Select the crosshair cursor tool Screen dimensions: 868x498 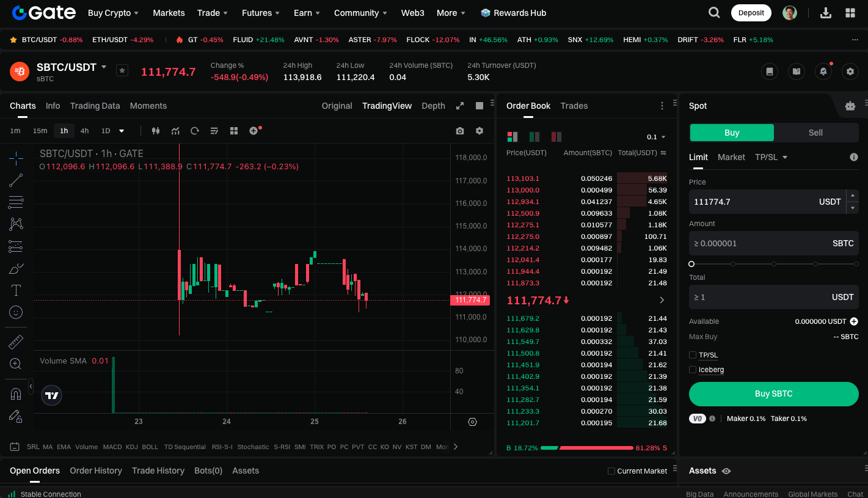point(16,158)
